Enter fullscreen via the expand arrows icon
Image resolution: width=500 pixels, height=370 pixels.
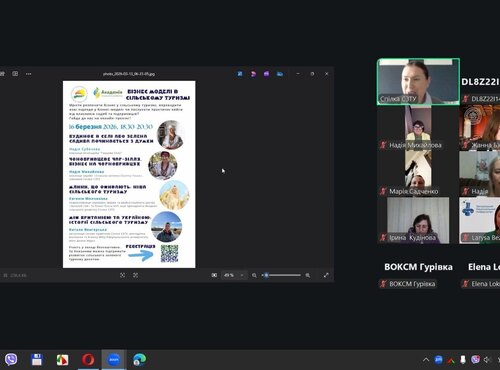pyautogui.click(x=326, y=275)
